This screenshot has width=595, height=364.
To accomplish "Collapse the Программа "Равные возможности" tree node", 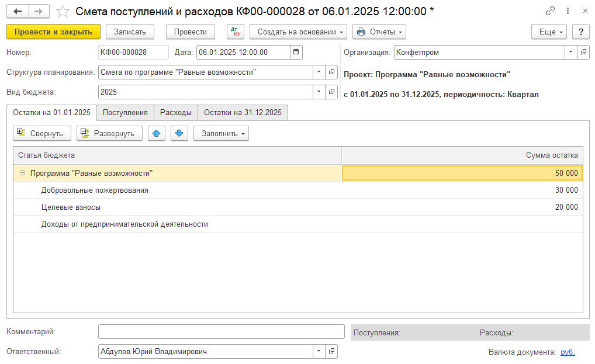I will [x=22, y=173].
